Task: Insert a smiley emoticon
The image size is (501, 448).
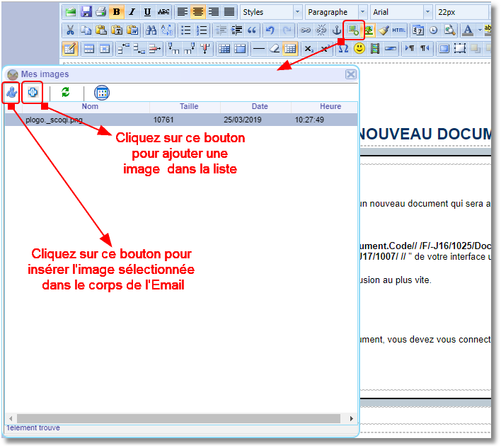Action: click(x=359, y=49)
